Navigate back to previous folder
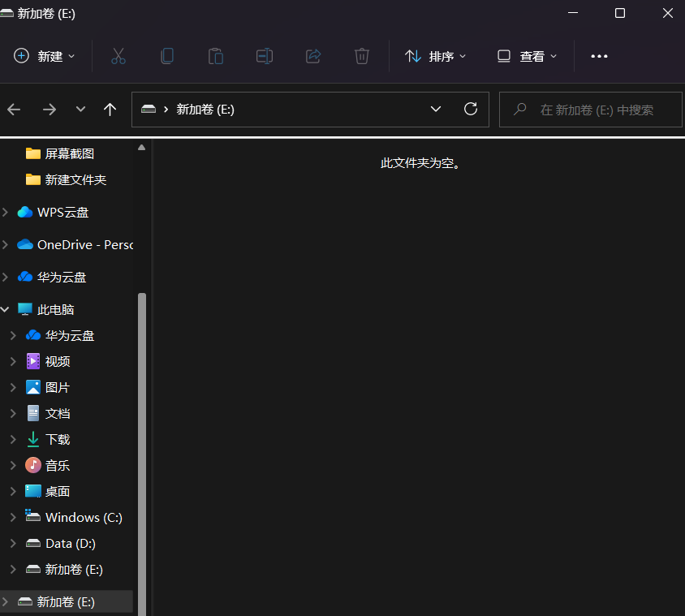Viewport: 685px width, 616px height. [15, 110]
